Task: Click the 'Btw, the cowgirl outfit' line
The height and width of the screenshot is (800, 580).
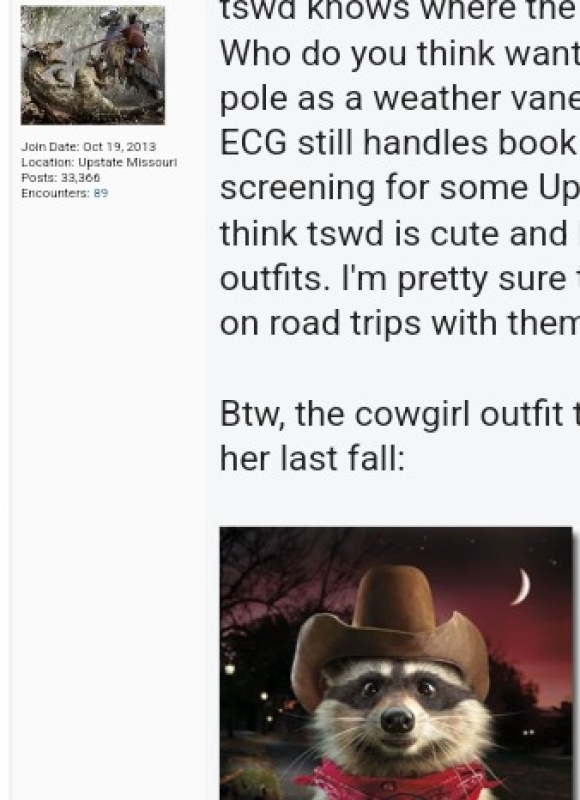Action: tap(399, 414)
